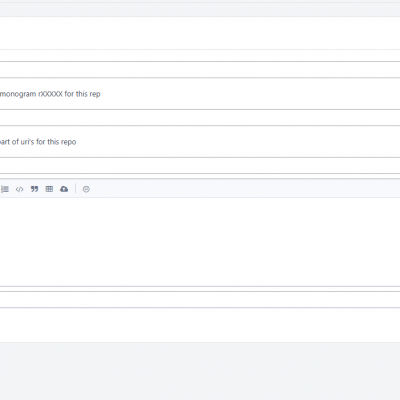The image size is (400, 400).
Task: Click the gray header strip atop the form
Action: coord(200,10)
